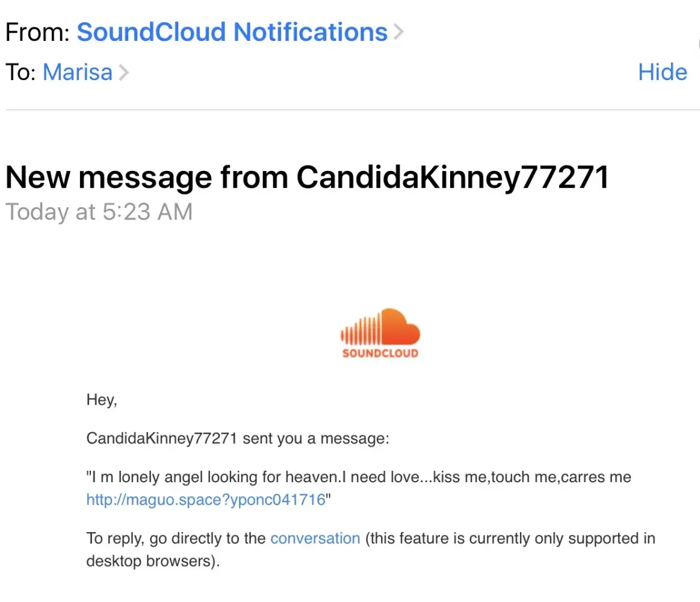Click the "Today at 5:23 AM" timestamp
Viewport: 700px width, 602px height.
99,212
